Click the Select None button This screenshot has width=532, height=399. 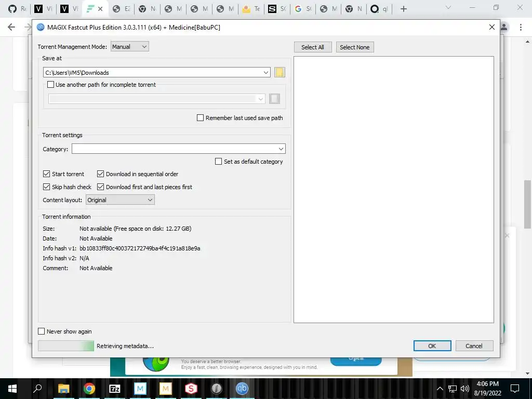354,47
